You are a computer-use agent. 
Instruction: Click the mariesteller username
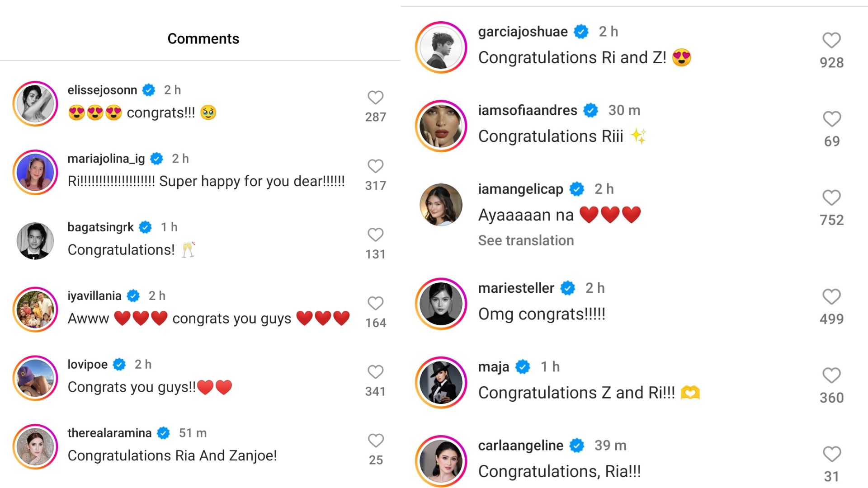(x=516, y=288)
